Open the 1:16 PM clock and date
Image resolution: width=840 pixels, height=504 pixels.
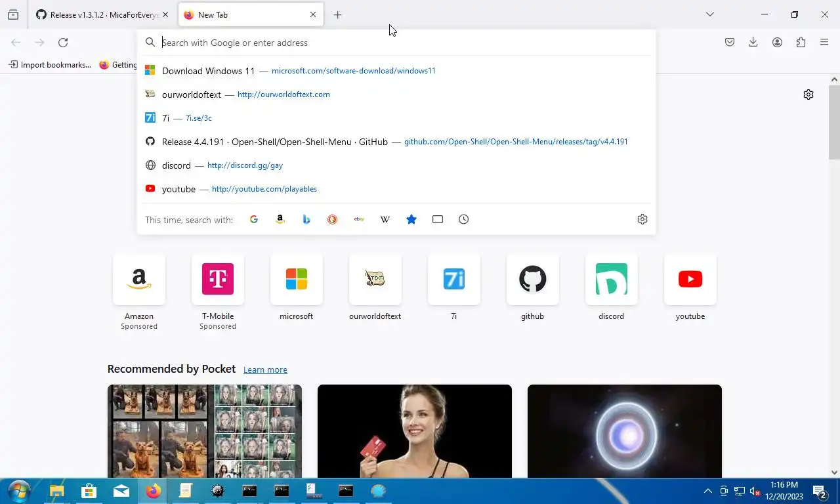784,491
